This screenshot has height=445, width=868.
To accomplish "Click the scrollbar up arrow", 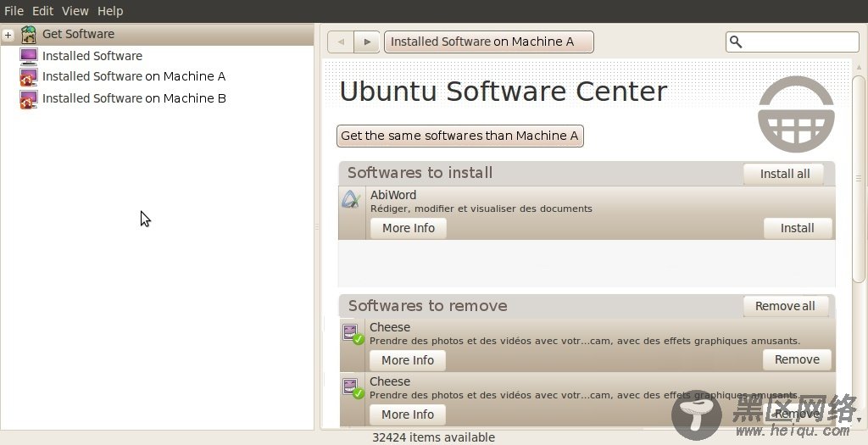I will (x=859, y=68).
